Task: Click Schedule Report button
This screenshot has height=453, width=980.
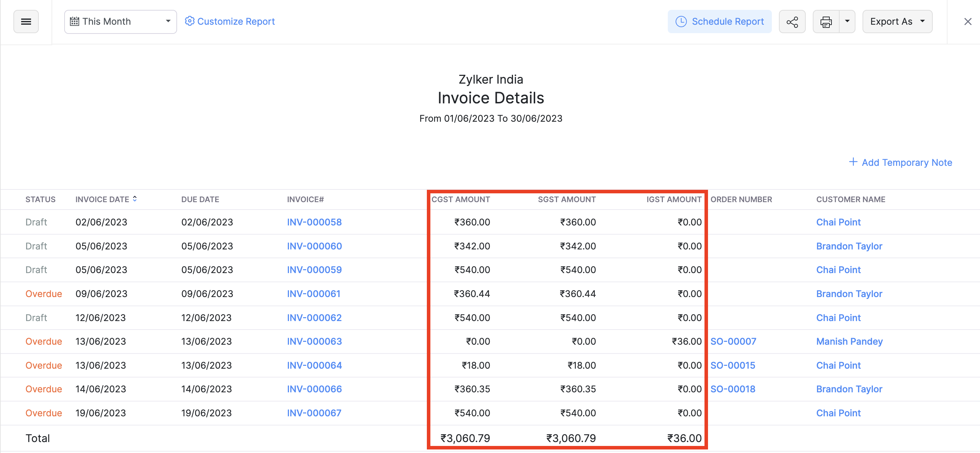Action: [719, 22]
